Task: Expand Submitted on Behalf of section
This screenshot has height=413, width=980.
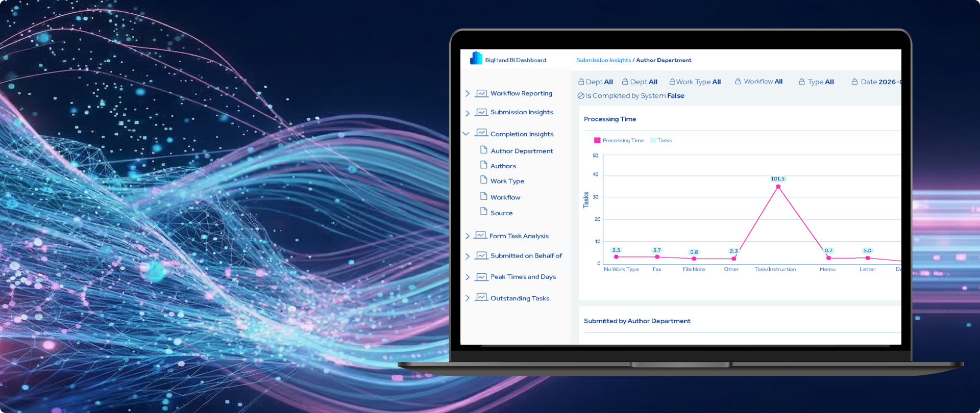Action: click(x=467, y=256)
